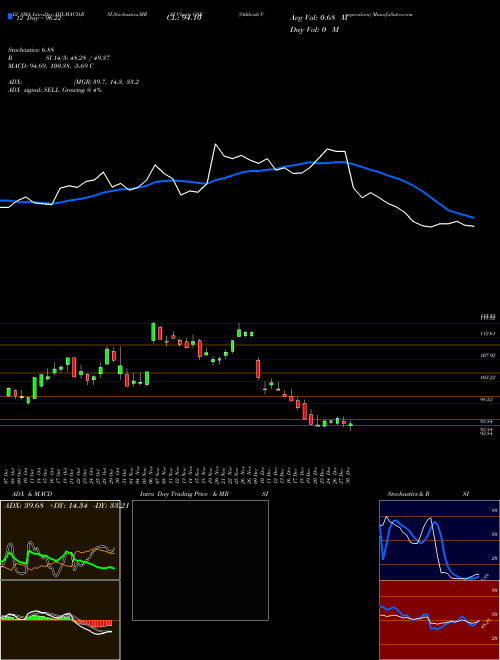Select the 'Stochastics: 6.88' readout

point(31,50)
